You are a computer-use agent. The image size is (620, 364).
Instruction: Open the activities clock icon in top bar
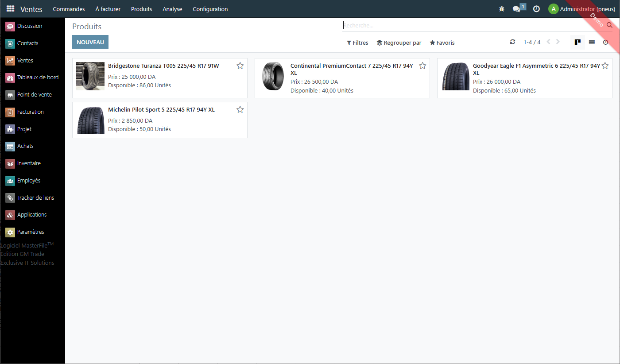[536, 9]
